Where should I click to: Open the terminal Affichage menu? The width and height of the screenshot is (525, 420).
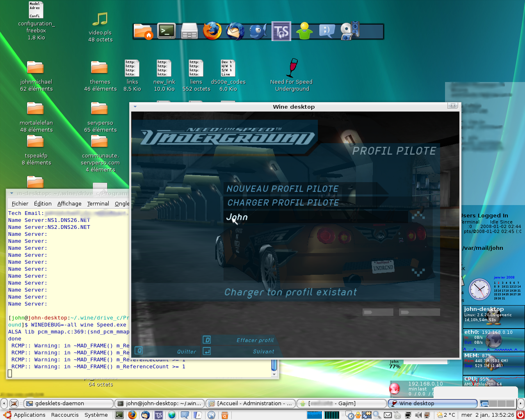pyautogui.click(x=69, y=203)
